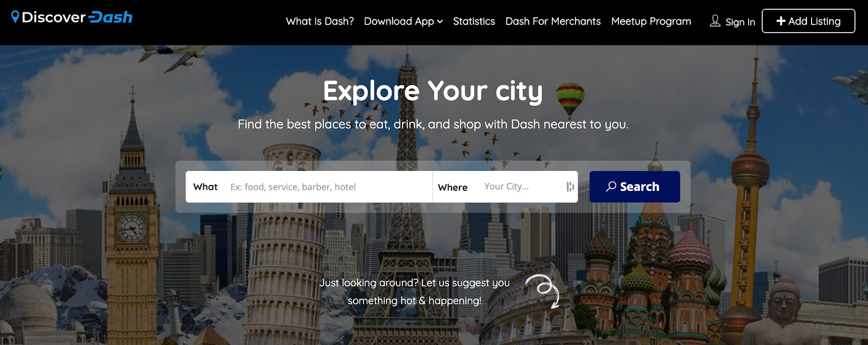Open the What Is Dash? page
Screen dimensions: 868x345
point(320,21)
